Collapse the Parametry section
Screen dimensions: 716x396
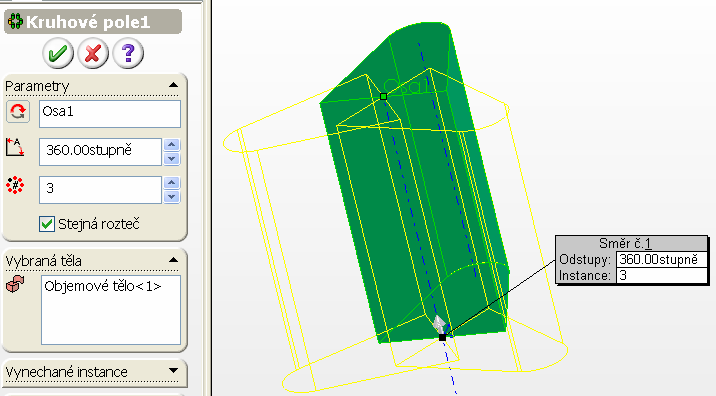[x=173, y=85]
